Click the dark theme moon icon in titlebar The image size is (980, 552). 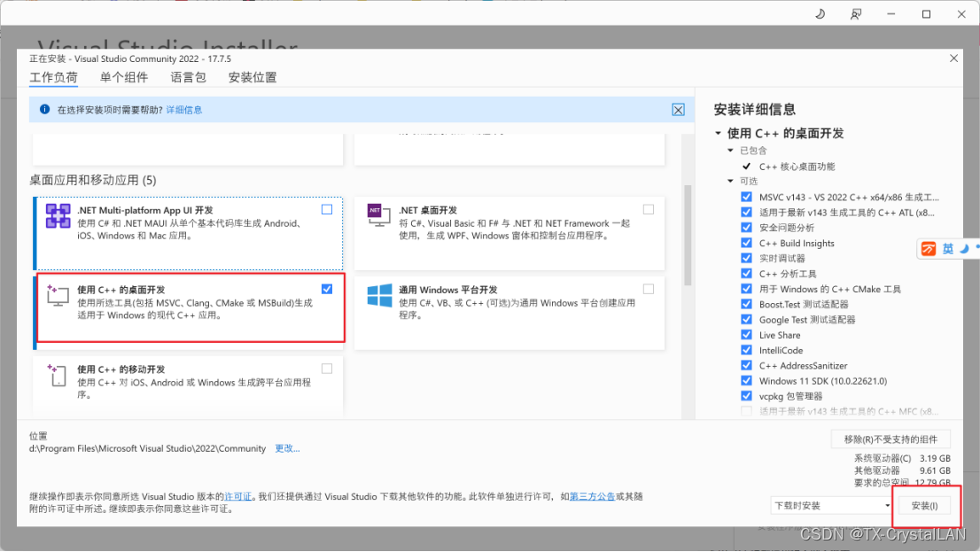[x=820, y=13]
